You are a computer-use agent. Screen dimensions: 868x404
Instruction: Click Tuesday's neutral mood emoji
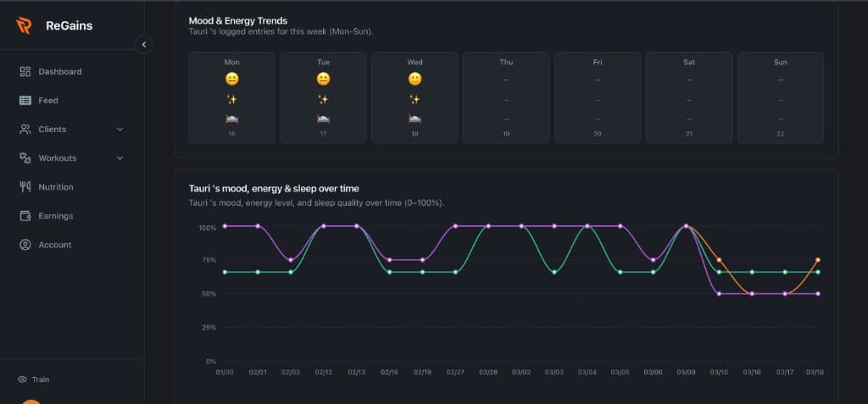[x=323, y=79]
